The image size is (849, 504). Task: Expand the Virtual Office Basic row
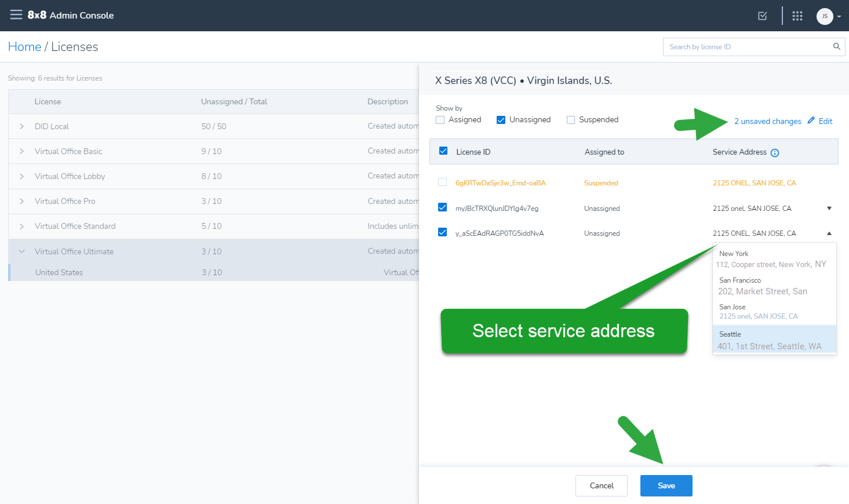coord(21,151)
